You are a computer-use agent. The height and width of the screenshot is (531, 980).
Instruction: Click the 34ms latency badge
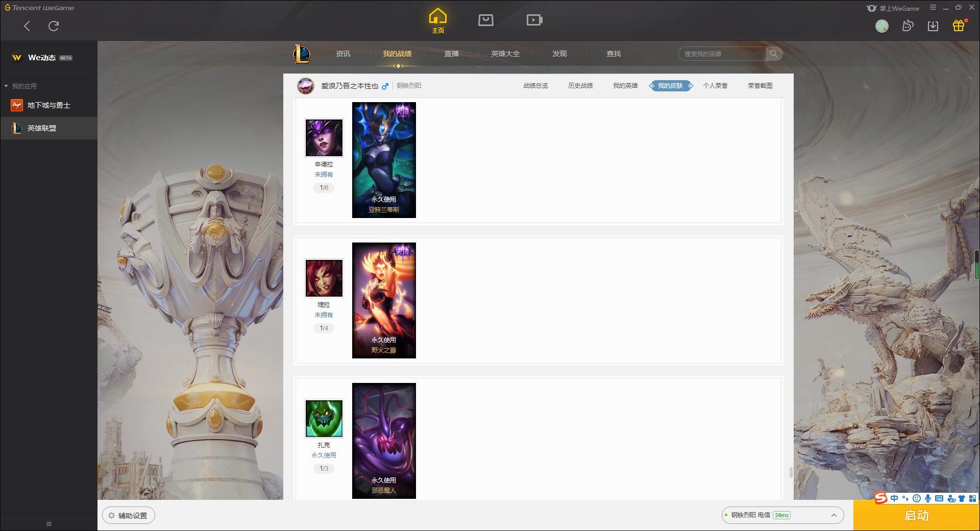point(781,515)
